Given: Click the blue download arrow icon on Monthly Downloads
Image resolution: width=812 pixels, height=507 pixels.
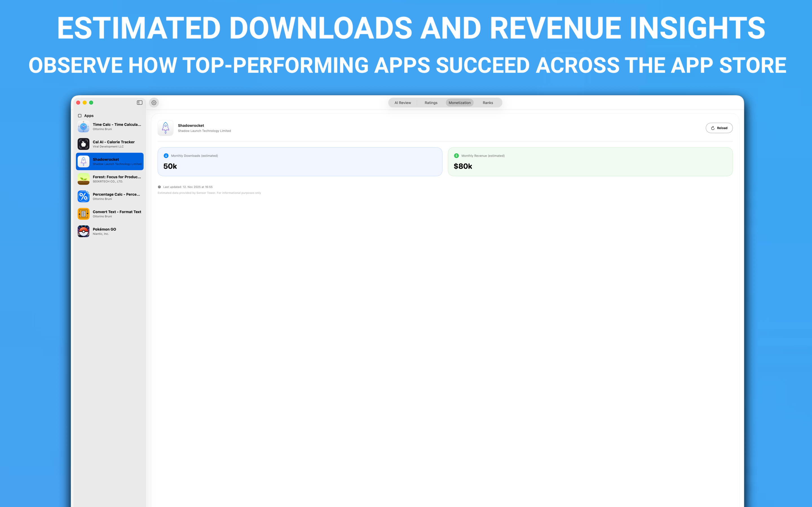Looking at the screenshot, I should tap(166, 155).
